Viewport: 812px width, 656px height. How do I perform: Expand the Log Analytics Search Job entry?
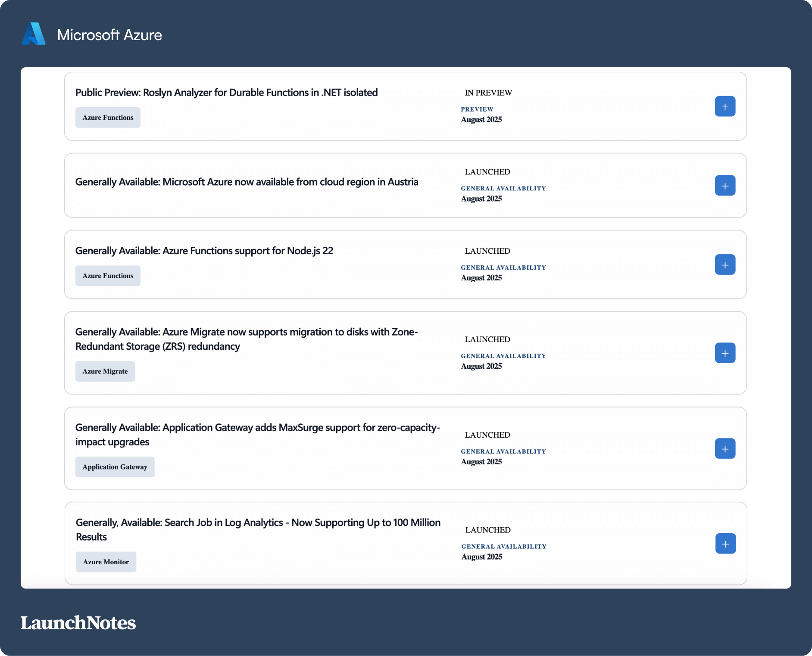[x=725, y=544]
